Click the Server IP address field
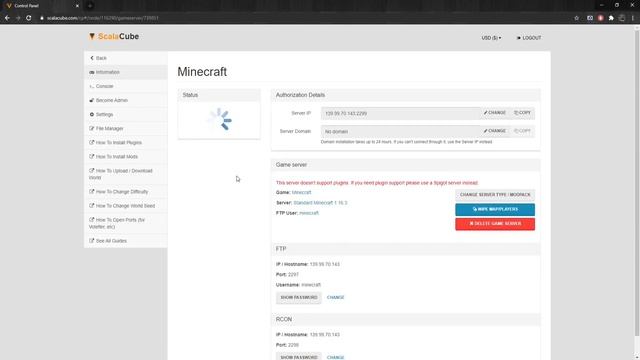 (400, 113)
